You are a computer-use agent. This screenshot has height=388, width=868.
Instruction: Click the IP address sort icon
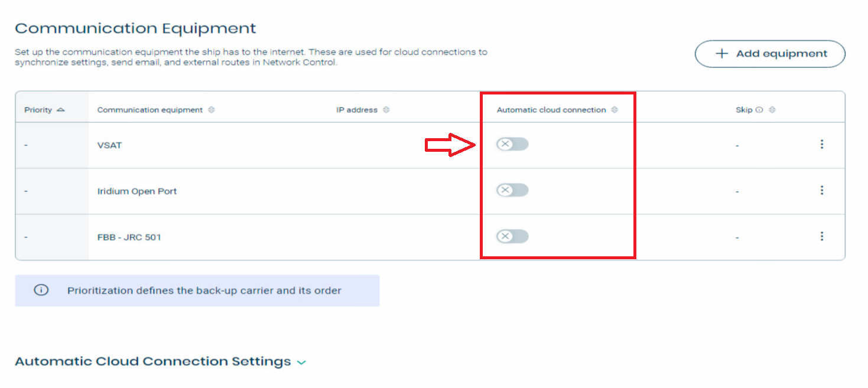tap(386, 110)
